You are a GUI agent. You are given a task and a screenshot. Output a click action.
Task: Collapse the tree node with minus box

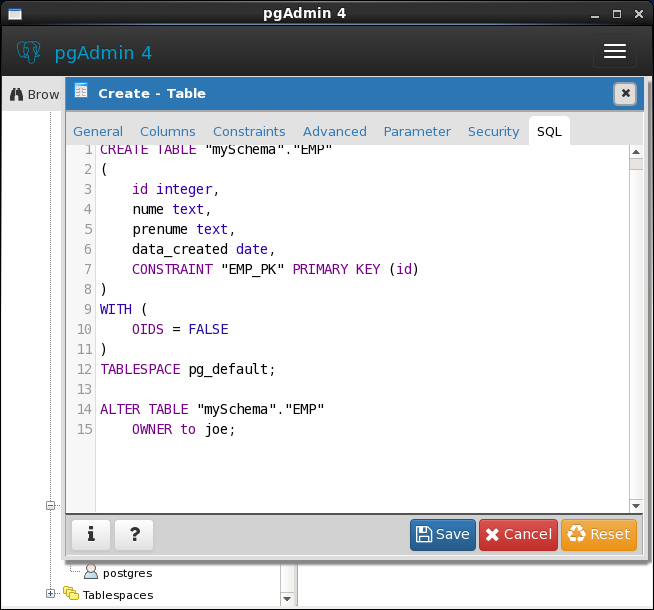pos(50,506)
